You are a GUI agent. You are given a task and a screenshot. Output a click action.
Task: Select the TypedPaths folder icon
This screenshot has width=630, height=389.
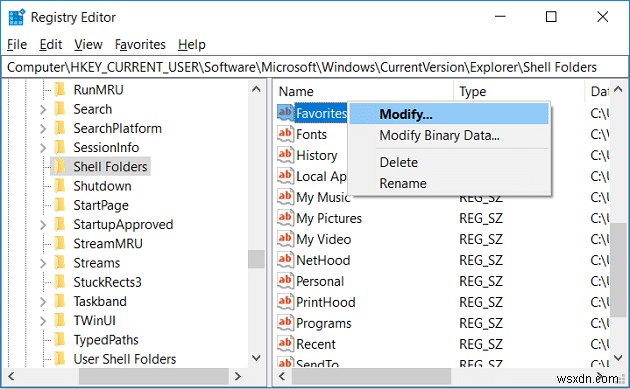60,340
